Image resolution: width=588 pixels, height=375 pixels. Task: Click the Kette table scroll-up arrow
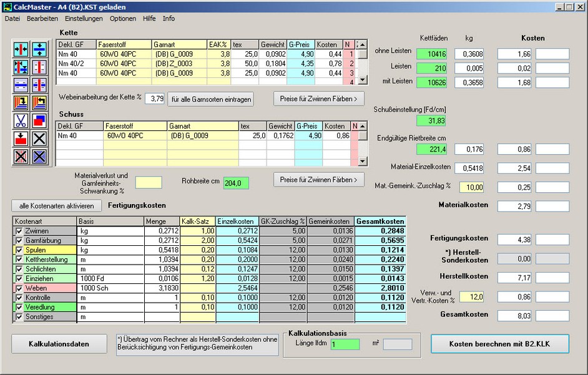click(x=363, y=45)
